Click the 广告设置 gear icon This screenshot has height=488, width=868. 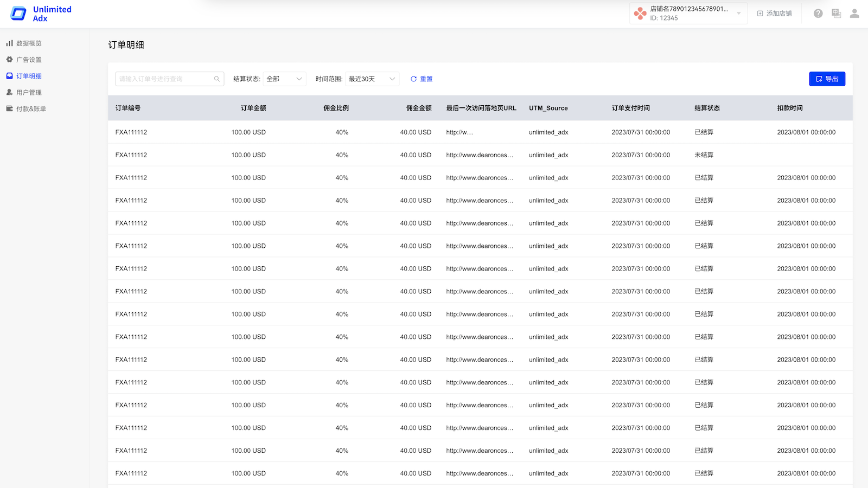(9, 60)
